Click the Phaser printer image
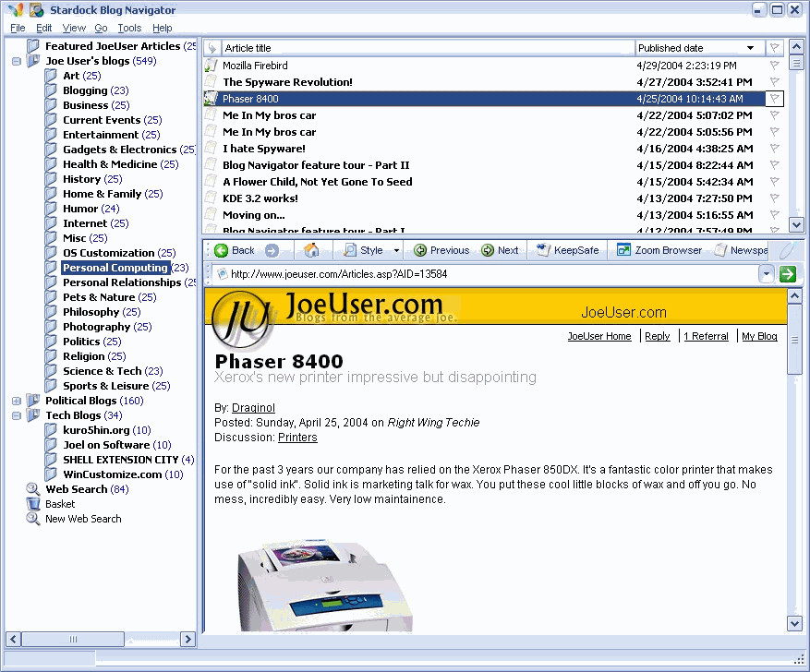Screen dimensions: 810x672 tap(324, 586)
